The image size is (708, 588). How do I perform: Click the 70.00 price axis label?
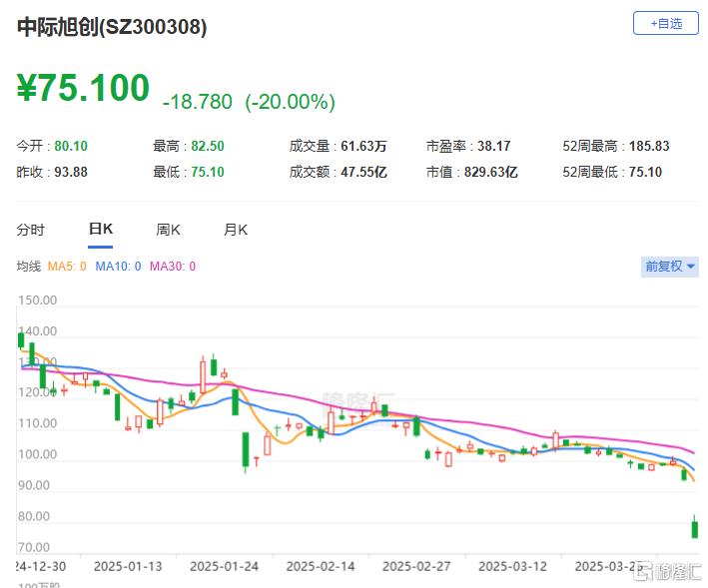click(x=34, y=547)
